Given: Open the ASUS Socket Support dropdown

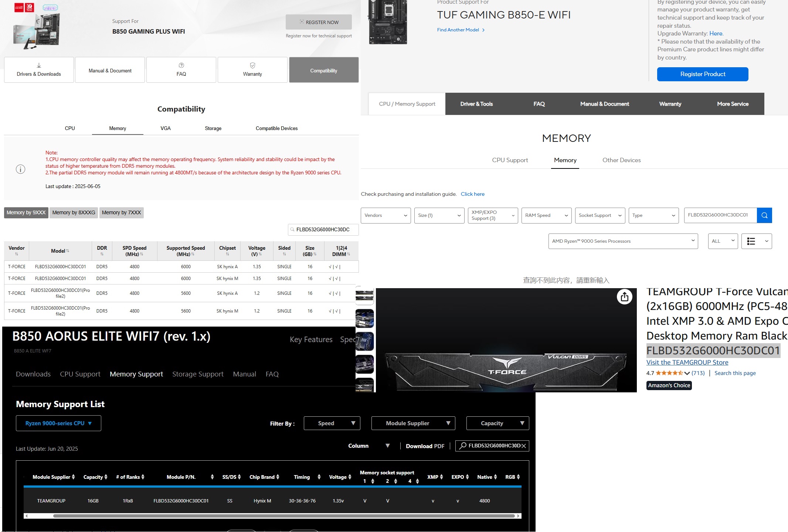Looking at the screenshot, I should point(600,215).
